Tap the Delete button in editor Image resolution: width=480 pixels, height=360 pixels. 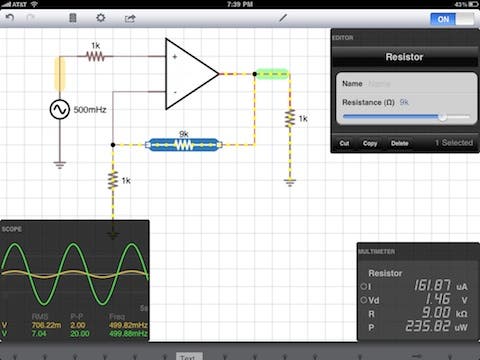(400, 143)
